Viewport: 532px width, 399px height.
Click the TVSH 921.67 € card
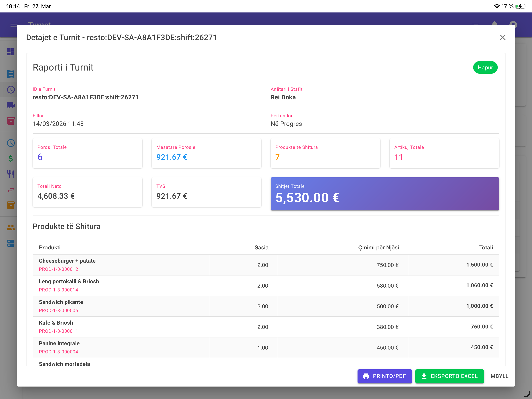pos(206,192)
